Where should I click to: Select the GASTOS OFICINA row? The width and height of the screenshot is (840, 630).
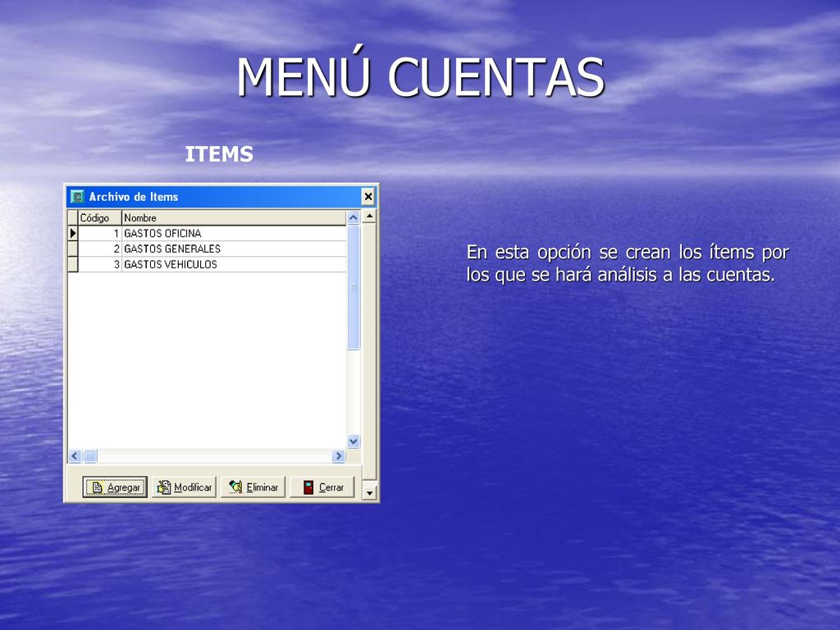click(208, 233)
